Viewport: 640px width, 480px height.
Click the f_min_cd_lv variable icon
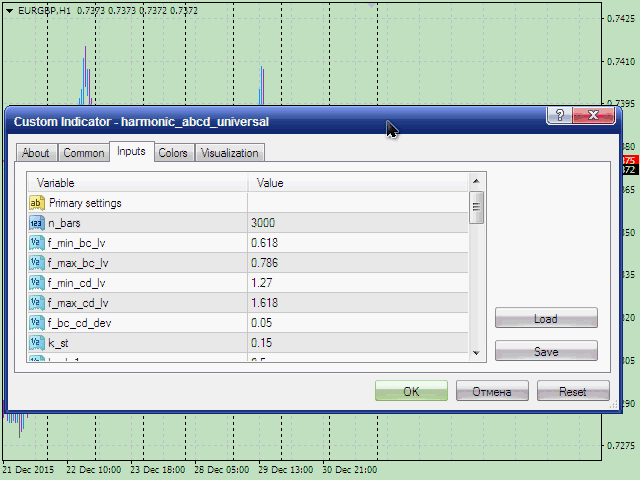point(37,283)
